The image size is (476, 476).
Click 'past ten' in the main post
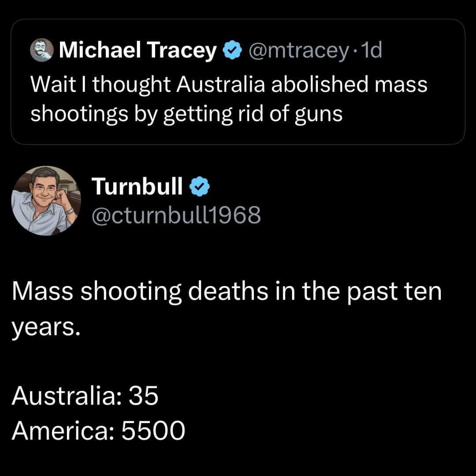coord(394,292)
